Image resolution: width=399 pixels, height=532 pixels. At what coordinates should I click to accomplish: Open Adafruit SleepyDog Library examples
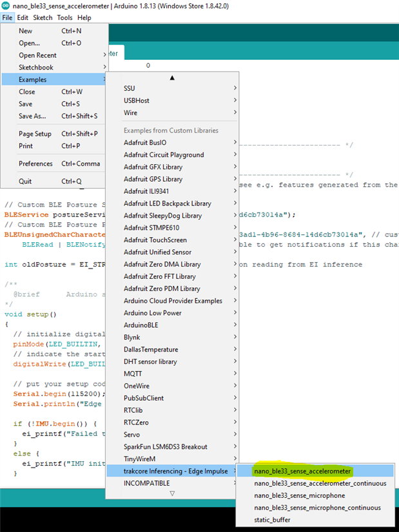(172, 216)
